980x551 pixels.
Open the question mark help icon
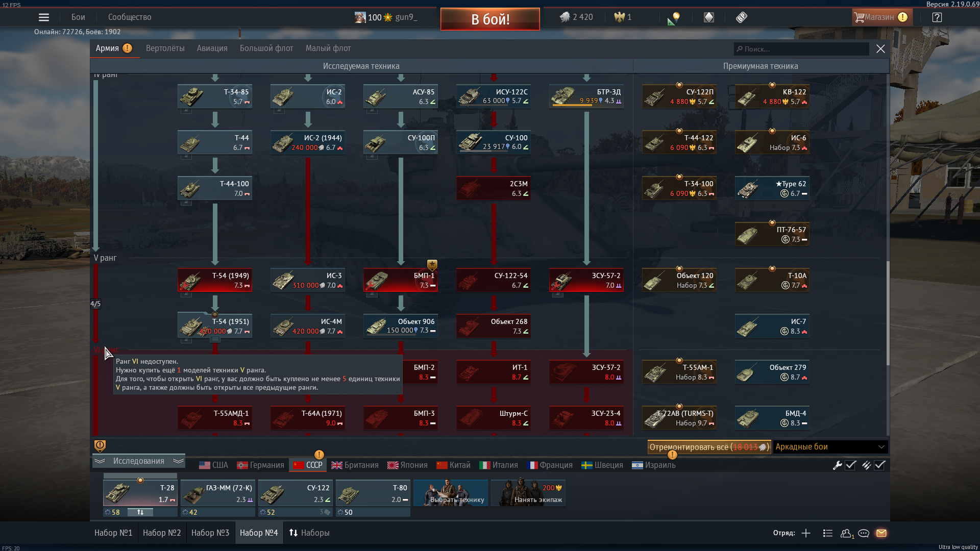pos(937,17)
